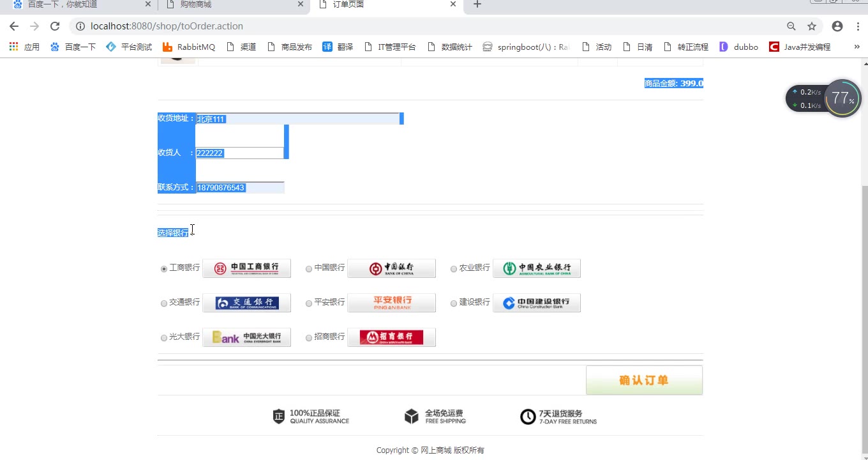868x460 pixels.
Task: Click the 100%正品保证 quality assurance badge
Action: click(311, 417)
